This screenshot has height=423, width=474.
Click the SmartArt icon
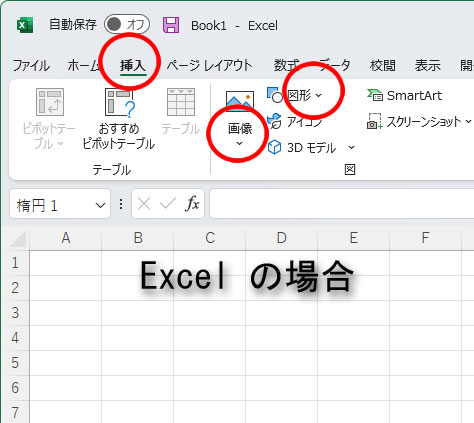tap(375, 95)
